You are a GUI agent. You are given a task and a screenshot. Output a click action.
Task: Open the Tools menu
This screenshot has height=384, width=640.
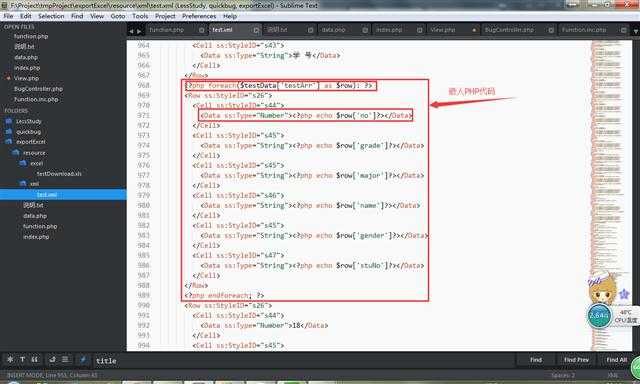coord(140,16)
